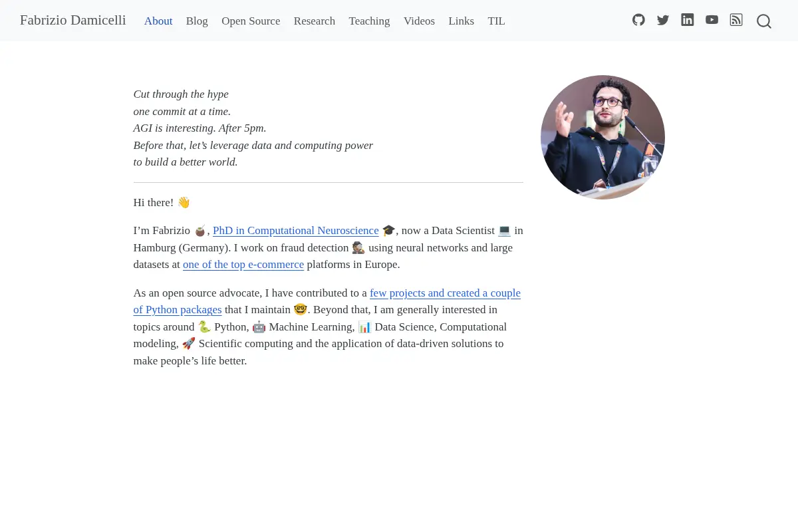Open site search with the magnifier icon
The width and height of the screenshot is (798, 532).
point(764,21)
